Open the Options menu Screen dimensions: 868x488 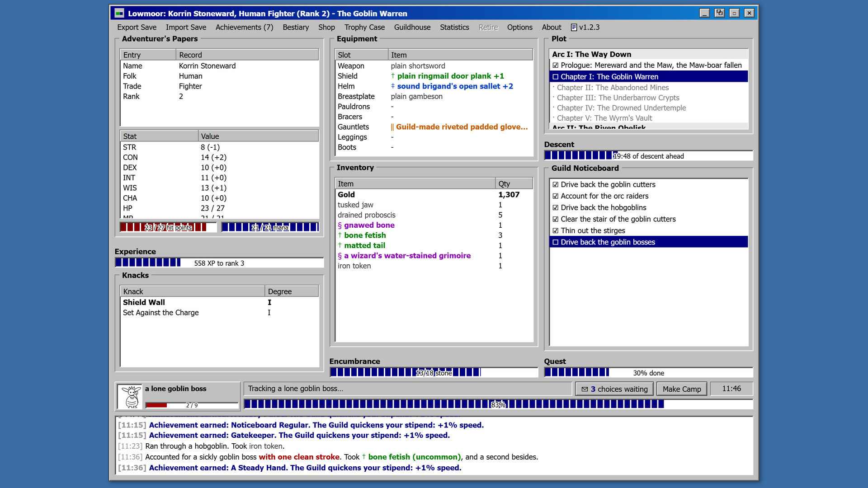(519, 27)
